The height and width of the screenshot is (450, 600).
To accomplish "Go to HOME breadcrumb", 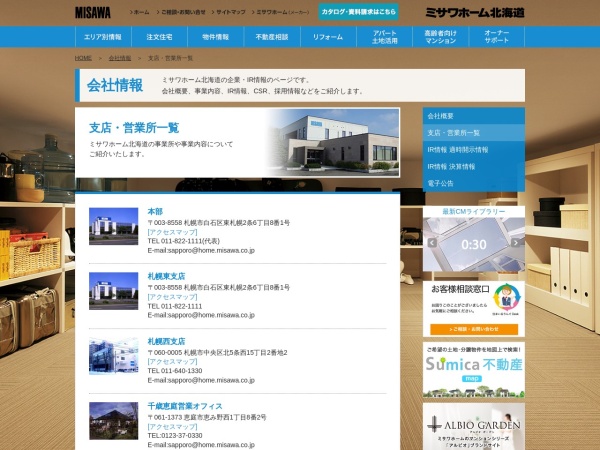I will (x=83, y=58).
